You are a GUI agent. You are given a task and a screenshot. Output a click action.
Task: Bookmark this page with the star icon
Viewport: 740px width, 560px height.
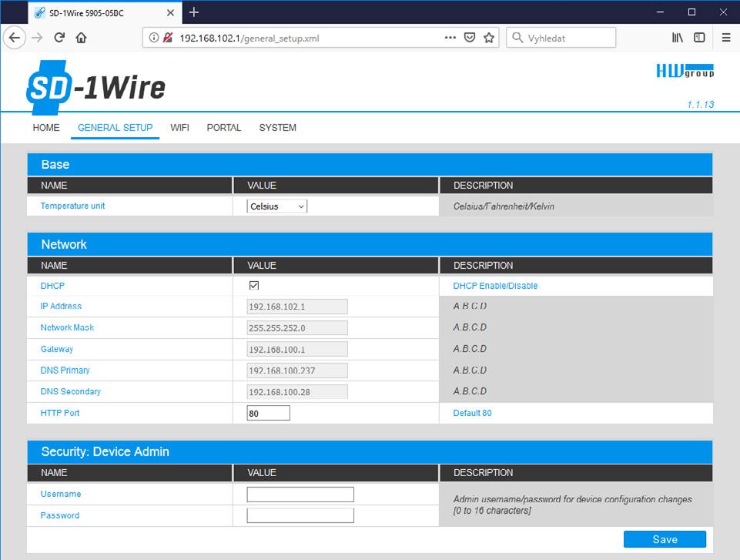coord(489,38)
